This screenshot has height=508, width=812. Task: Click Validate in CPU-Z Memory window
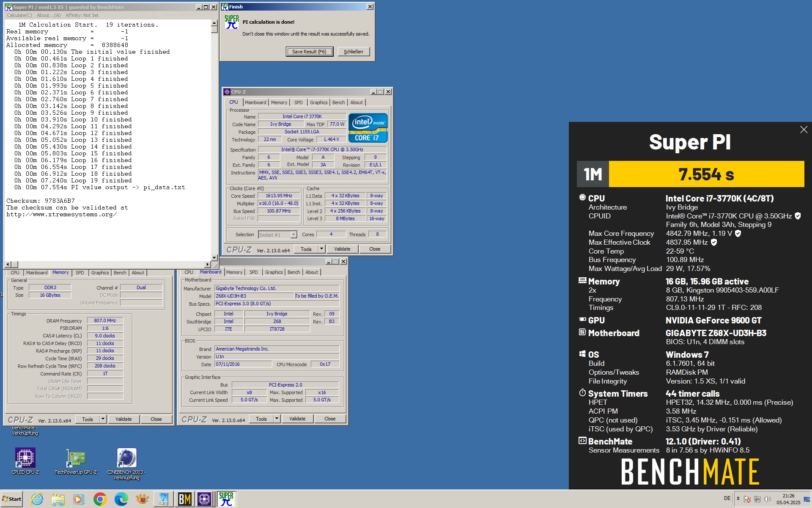click(x=123, y=419)
